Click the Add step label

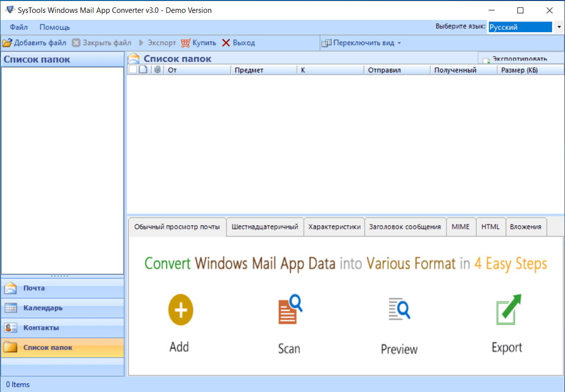point(179,347)
